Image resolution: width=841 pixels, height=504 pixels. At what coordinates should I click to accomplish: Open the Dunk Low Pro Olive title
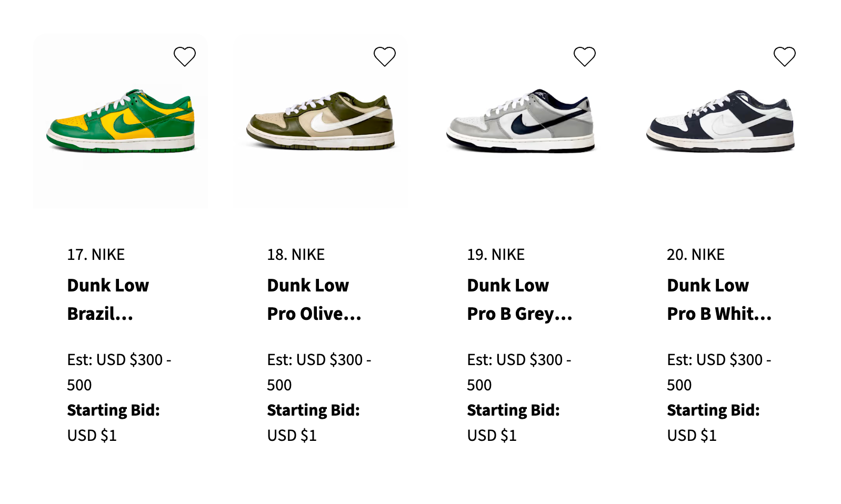(314, 299)
